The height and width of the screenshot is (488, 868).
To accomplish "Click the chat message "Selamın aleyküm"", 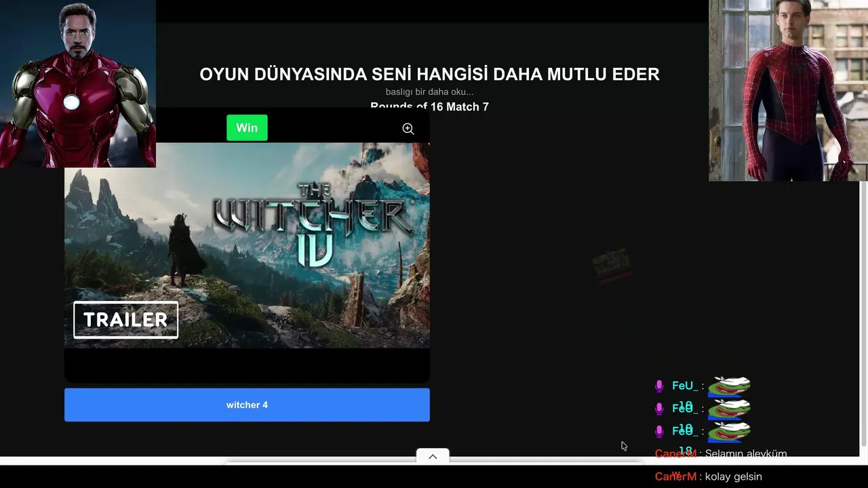I will coord(746,453).
